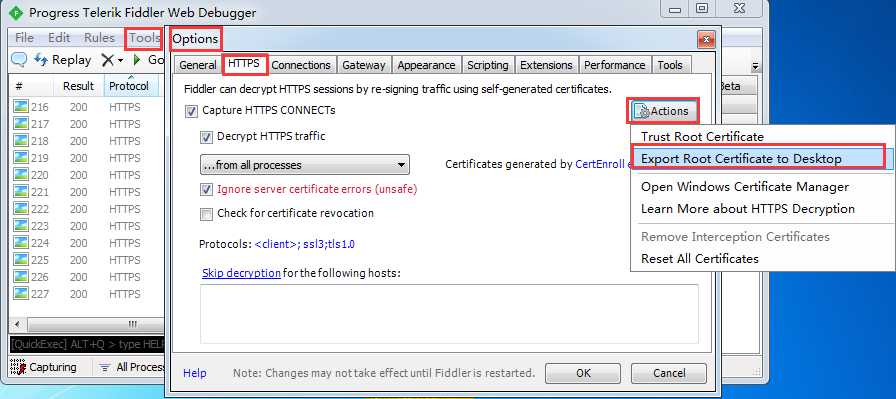
Task: Open the File menu
Action: pyautogui.click(x=25, y=38)
